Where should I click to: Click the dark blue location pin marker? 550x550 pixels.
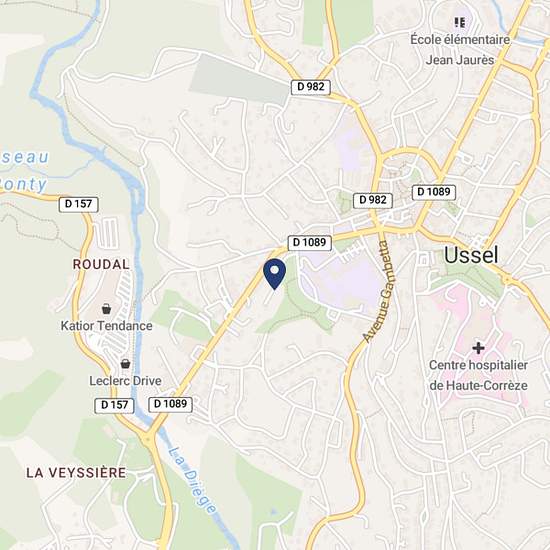(x=274, y=273)
